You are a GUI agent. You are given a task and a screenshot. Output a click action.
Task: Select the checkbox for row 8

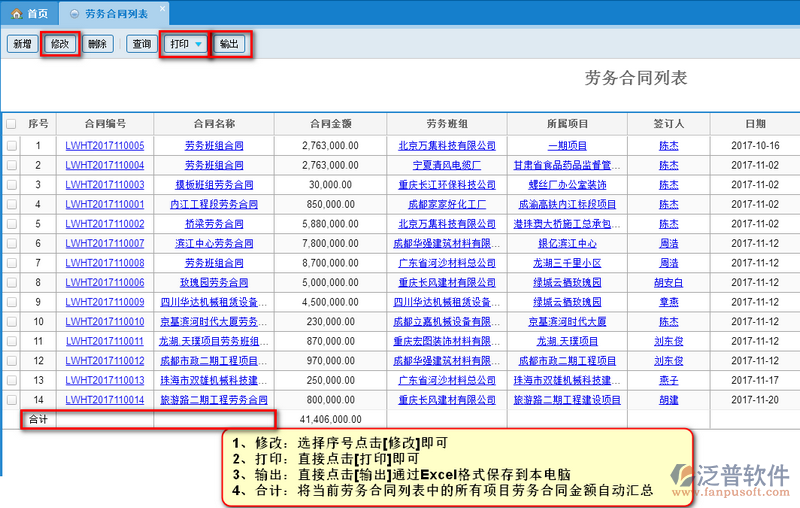coord(11,282)
